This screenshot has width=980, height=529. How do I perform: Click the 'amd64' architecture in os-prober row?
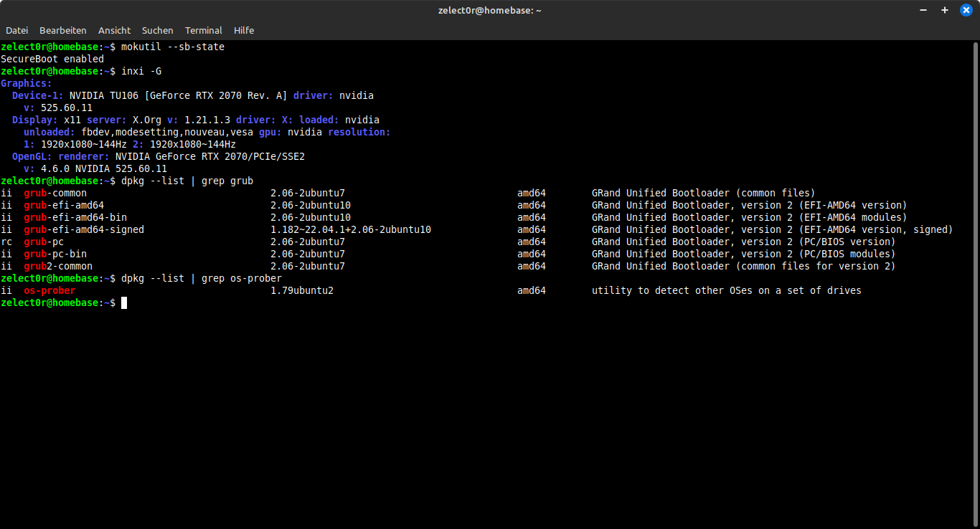coord(532,290)
